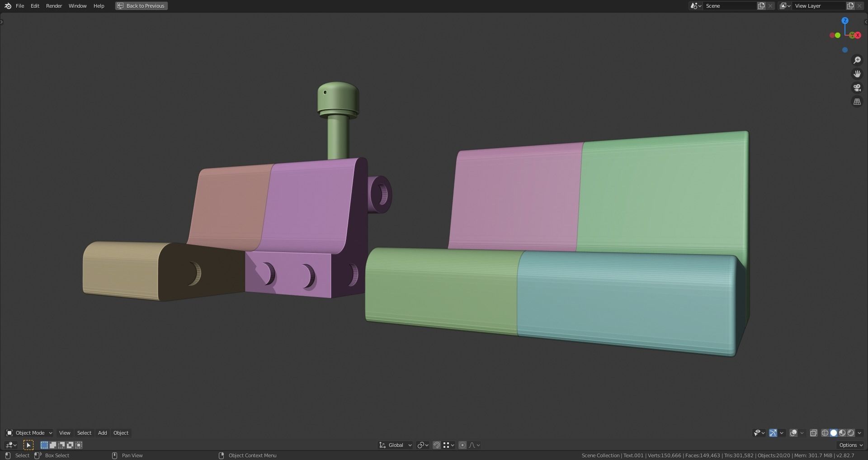868x460 pixels.
Task: Switch between perspective and orthographic view
Action: pos(857,102)
